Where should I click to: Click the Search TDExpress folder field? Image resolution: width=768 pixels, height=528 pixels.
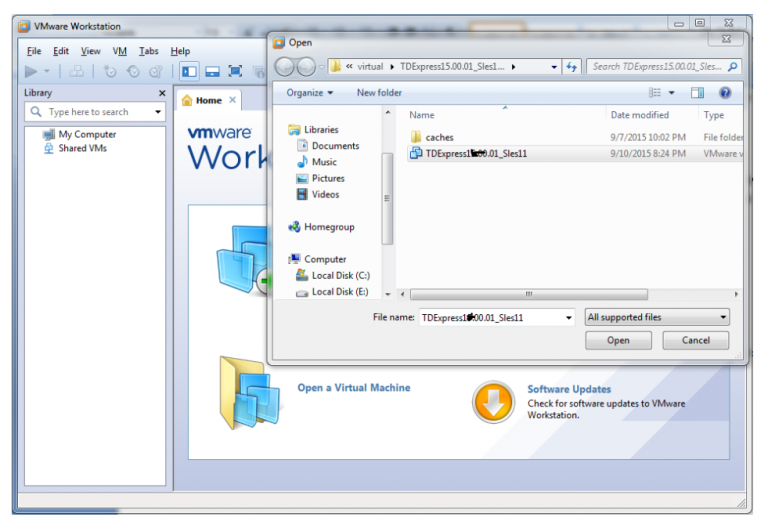click(x=664, y=67)
